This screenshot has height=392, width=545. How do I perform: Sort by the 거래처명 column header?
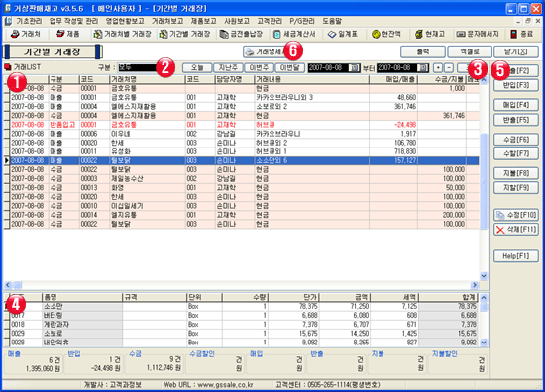click(x=148, y=79)
